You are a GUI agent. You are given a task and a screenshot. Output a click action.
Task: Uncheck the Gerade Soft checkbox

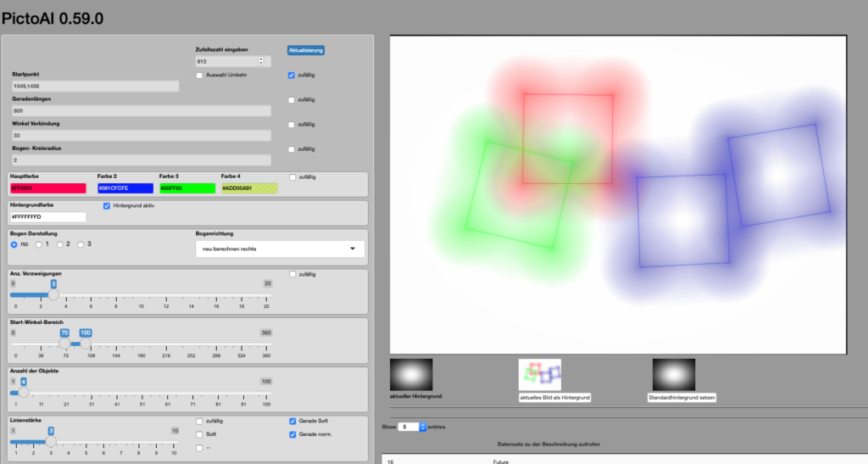292,421
